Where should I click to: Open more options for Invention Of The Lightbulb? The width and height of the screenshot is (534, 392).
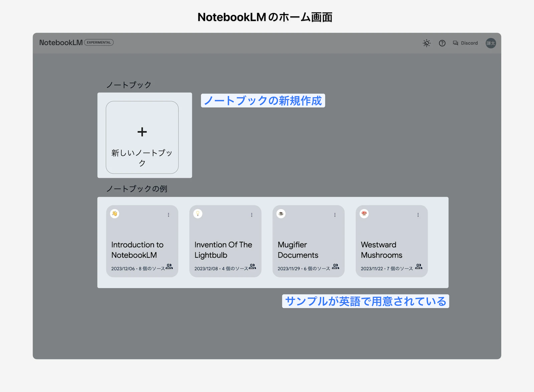coord(252,215)
